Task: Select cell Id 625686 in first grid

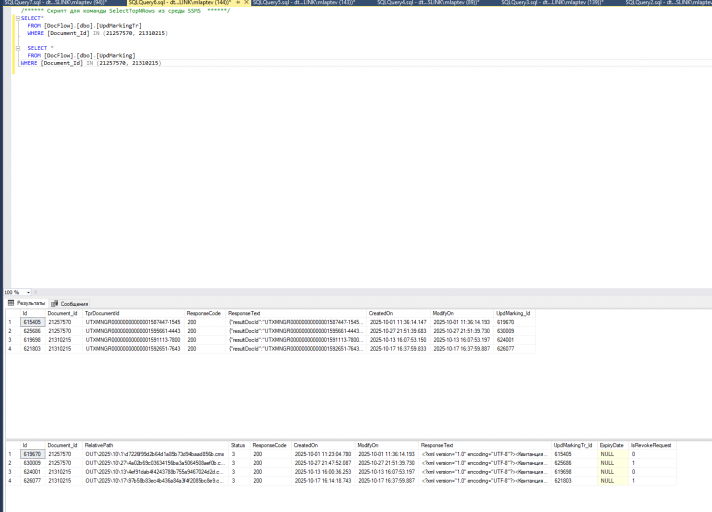Action: (33, 331)
